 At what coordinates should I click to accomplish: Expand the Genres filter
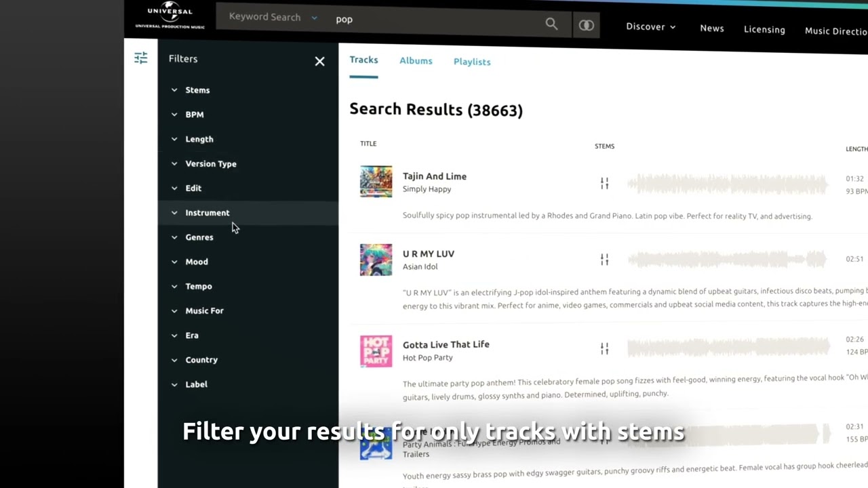pyautogui.click(x=248, y=237)
